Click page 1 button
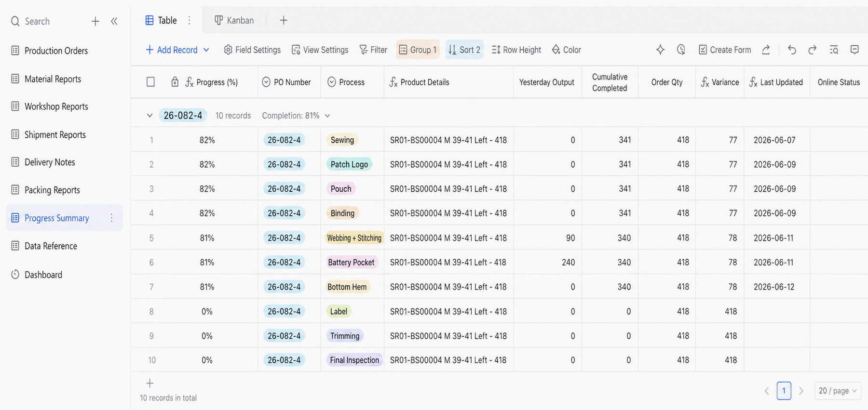The height and width of the screenshot is (410, 868). (x=784, y=391)
